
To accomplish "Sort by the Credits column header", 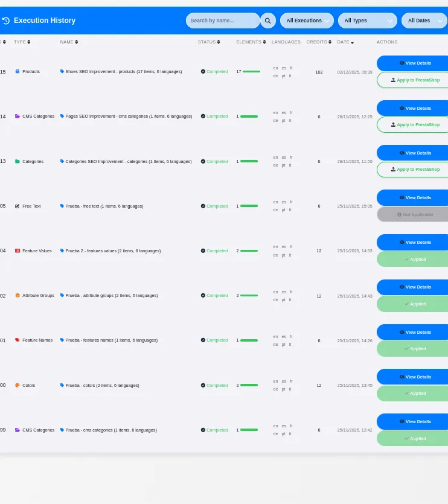I will click(319, 42).
